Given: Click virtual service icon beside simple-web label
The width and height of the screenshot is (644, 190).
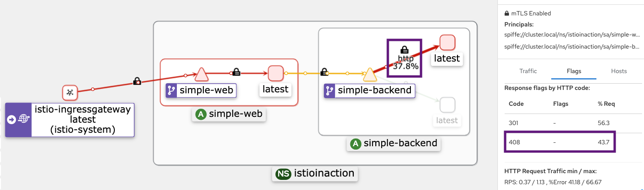Looking at the screenshot, I should (172, 90).
